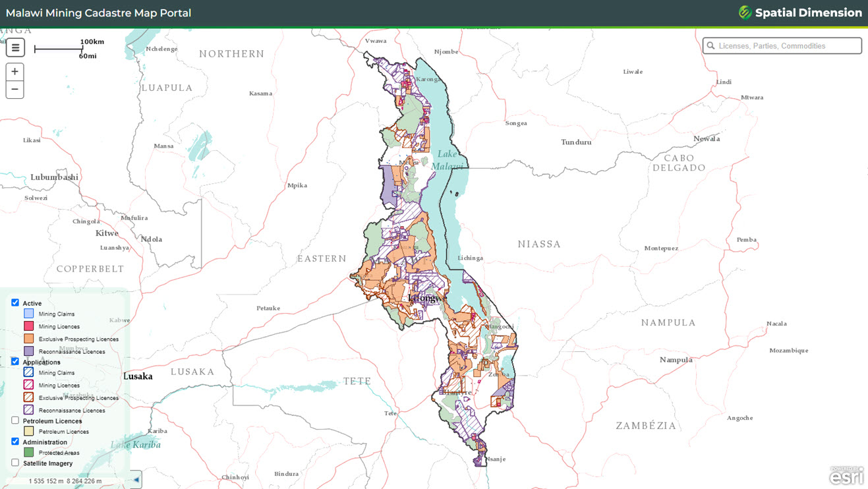Screen dimensions: 868x489
Task: Click the Nampula city label
Action: [x=676, y=360]
